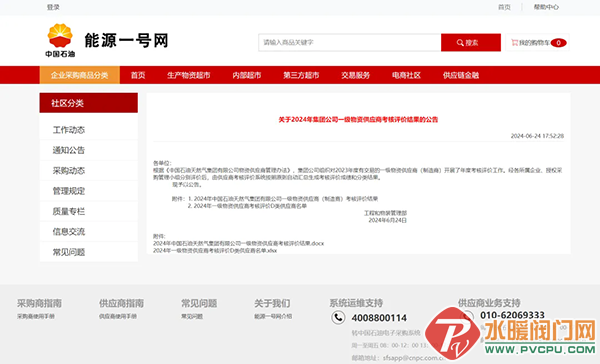
Task: Click the 社区分类 sidebar header
Action: click(89, 103)
